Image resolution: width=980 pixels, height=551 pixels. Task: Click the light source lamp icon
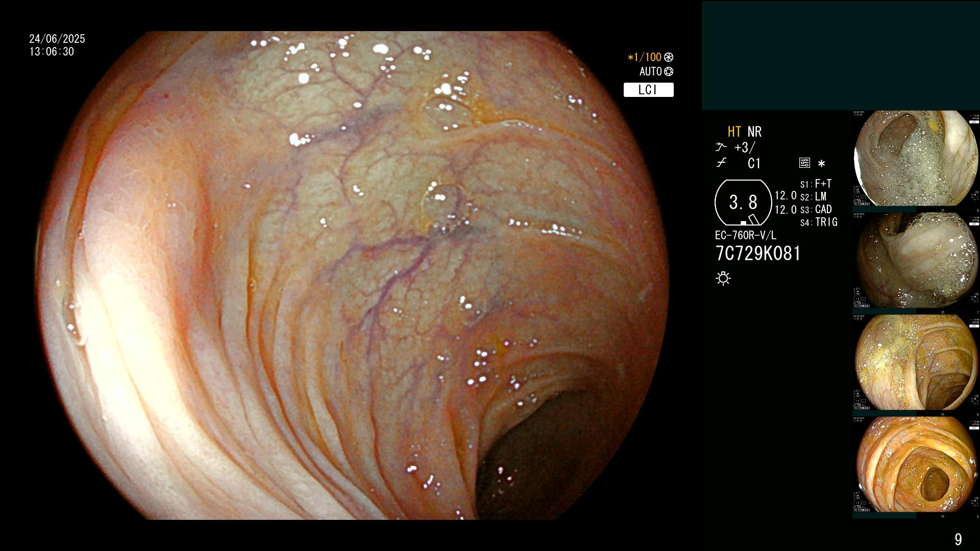pos(723,278)
